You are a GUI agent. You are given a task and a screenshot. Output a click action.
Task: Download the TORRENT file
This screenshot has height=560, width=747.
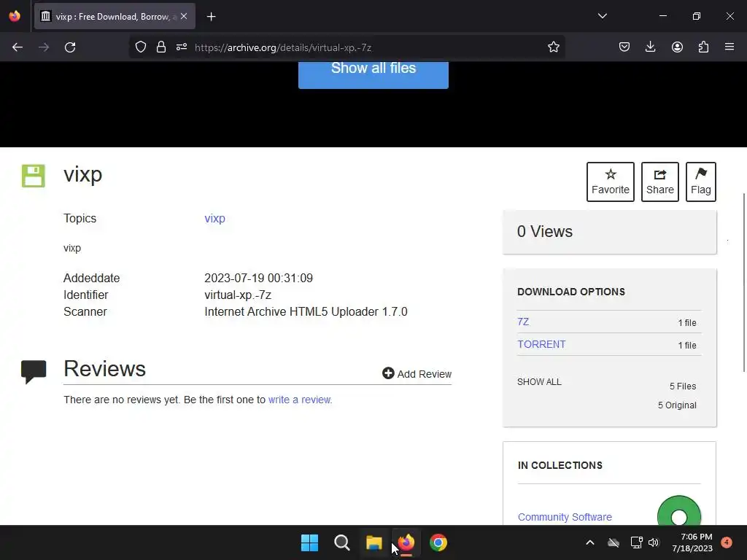coord(542,344)
